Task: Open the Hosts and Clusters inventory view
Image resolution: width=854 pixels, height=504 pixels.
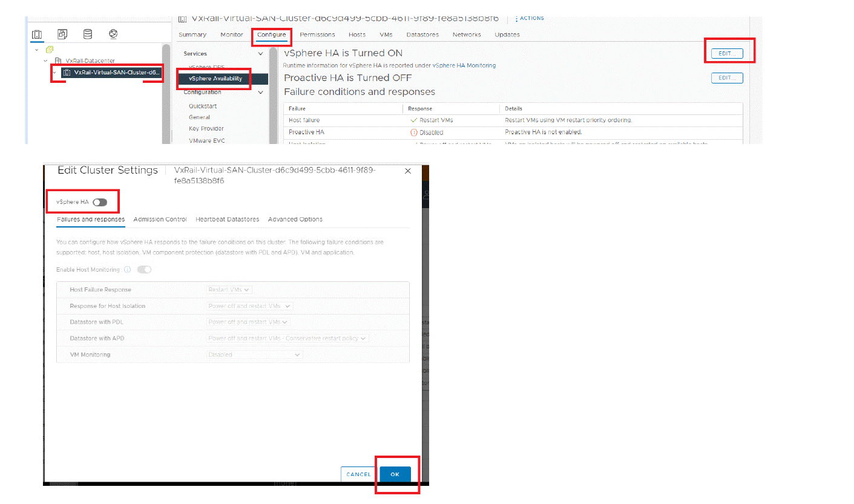Action: click(x=38, y=34)
